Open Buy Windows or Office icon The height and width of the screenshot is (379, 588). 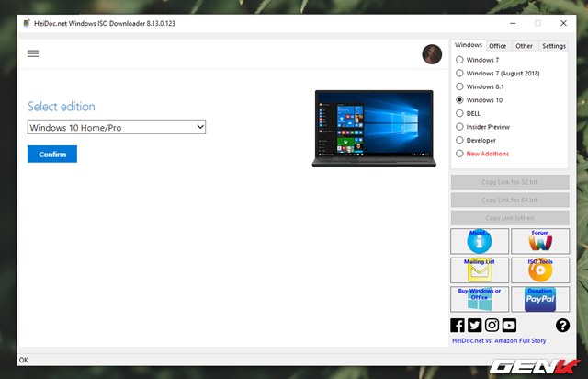pos(480,299)
